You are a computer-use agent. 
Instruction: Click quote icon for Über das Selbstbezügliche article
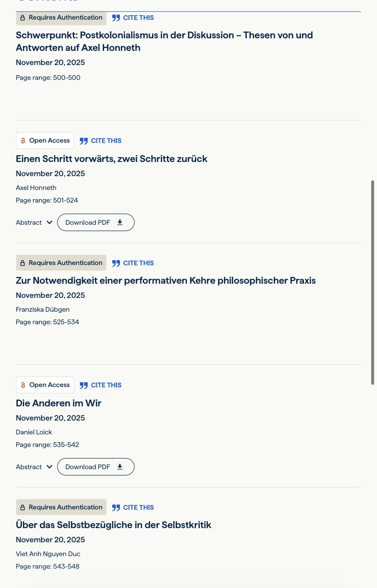click(116, 508)
